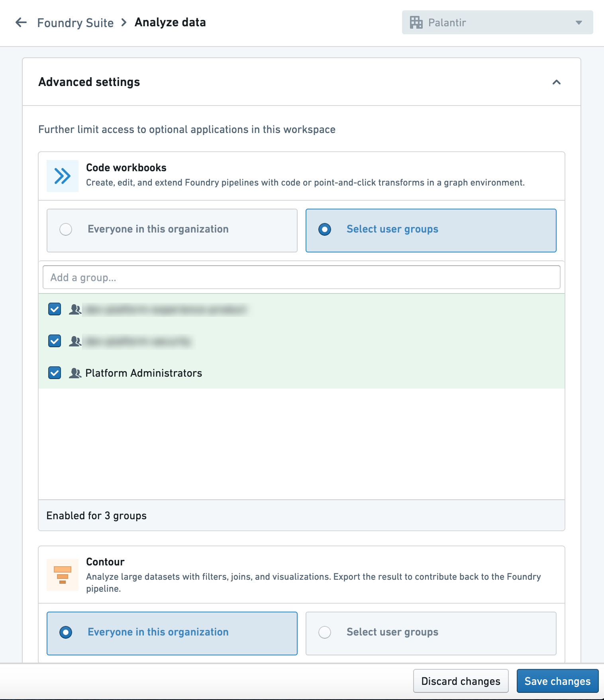Uncheck the second blurred group checkbox
This screenshot has height=700, width=604.
55,341
